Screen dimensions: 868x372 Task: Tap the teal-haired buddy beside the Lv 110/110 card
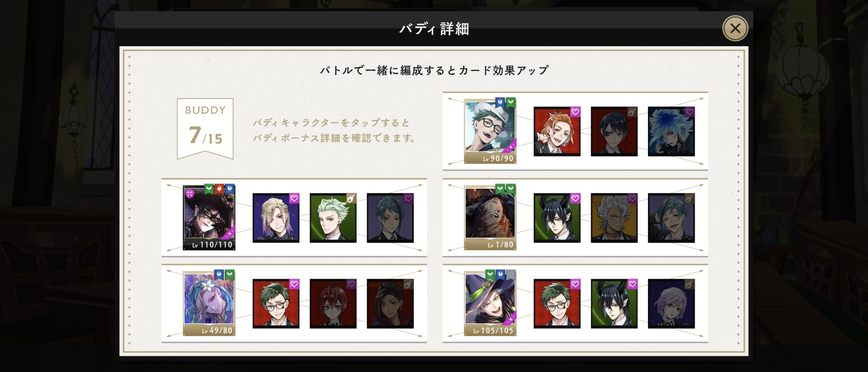pyautogui.click(x=390, y=218)
